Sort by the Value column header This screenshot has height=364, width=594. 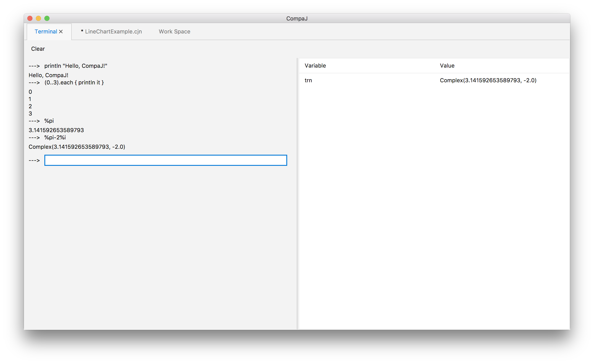(447, 65)
